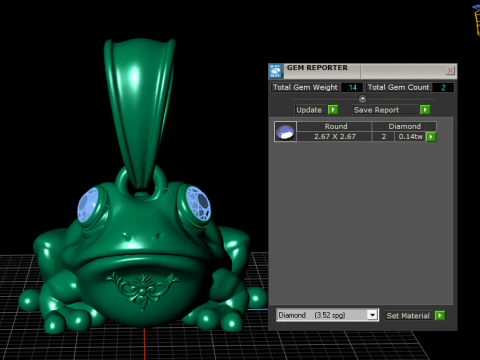Click the 0.14tw weight cell
480x360 pixels.
tap(410, 137)
